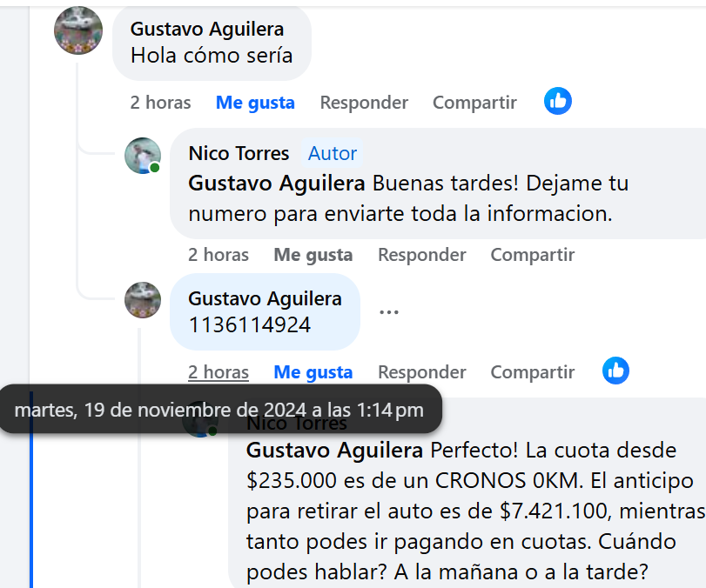Open Nico Torres profile picture with green dot
706x588 pixels.
coord(143,156)
